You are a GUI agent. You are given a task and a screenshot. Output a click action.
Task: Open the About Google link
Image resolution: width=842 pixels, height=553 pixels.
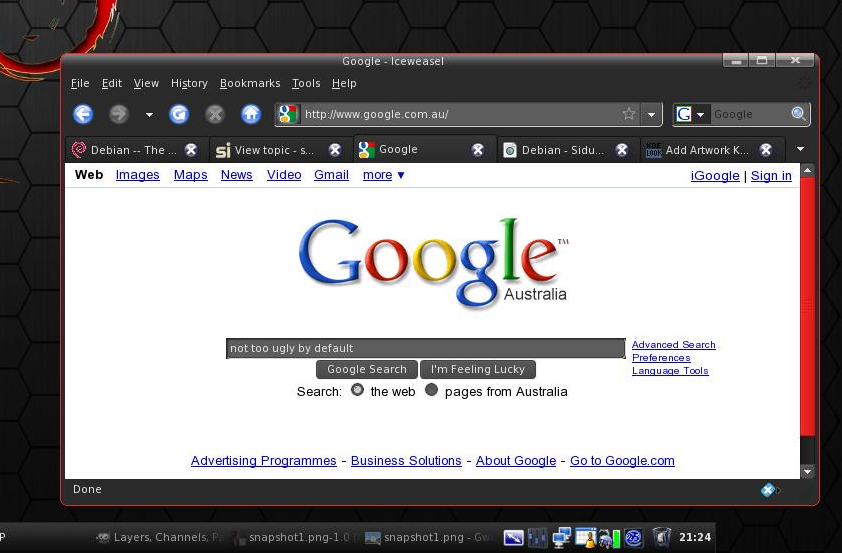point(516,461)
